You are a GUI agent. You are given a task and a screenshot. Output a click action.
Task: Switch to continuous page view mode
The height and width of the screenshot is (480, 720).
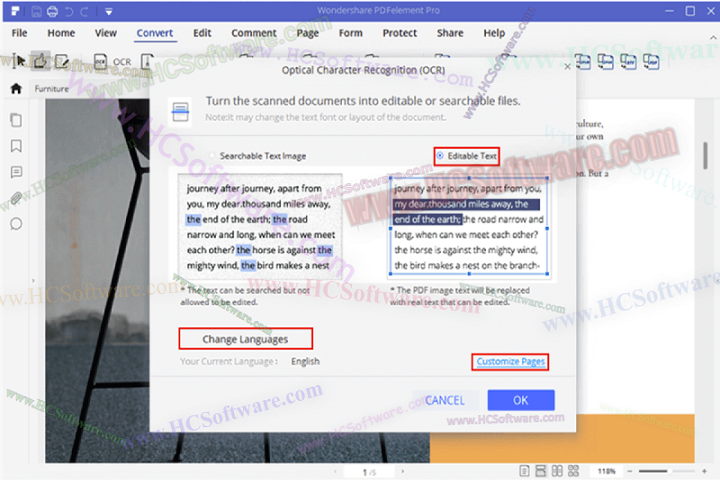point(540,471)
